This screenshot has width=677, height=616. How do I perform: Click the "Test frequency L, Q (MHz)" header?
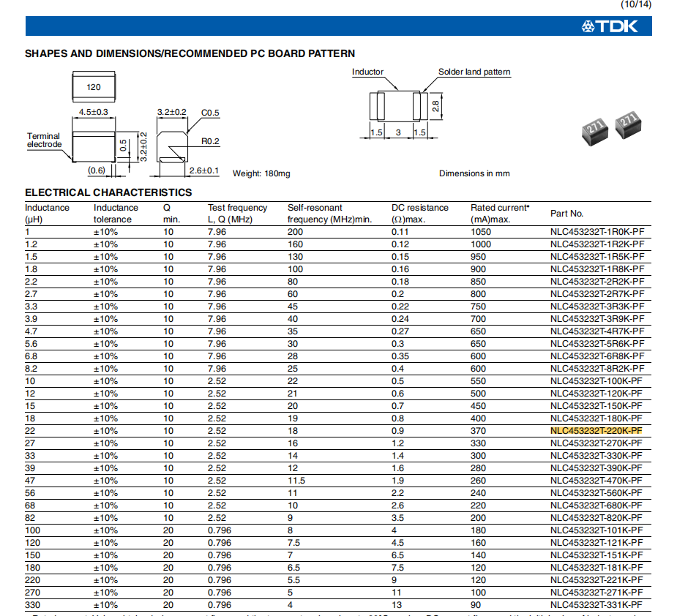(x=237, y=214)
